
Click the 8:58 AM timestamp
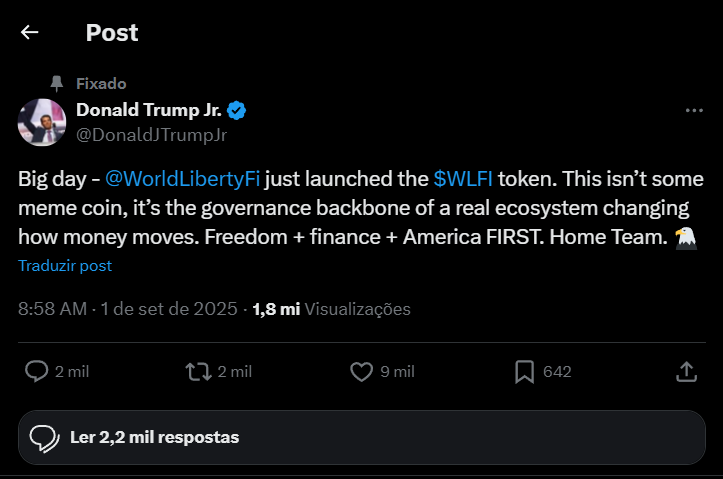pos(52,309)
